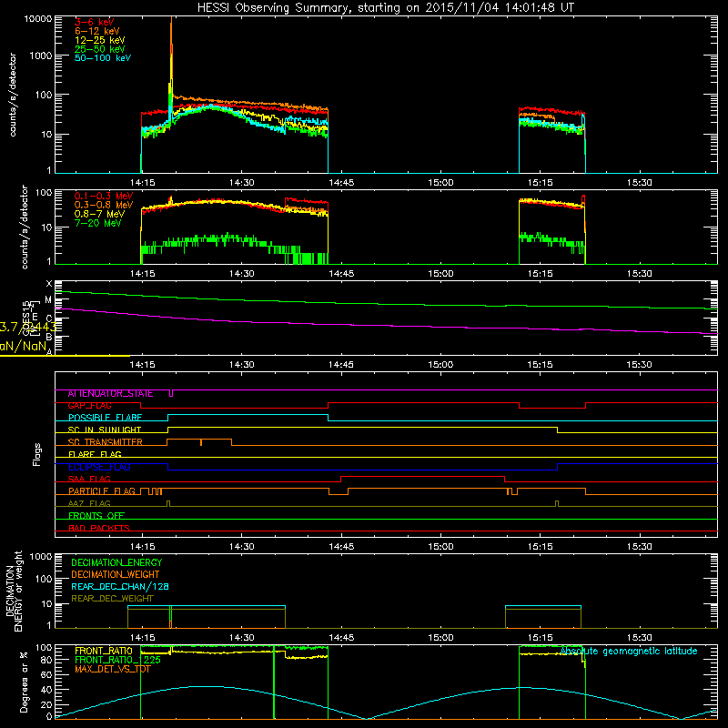Click the DECIMATION_ENERGY legend label
Screen dimensions: 728x728
116,562
